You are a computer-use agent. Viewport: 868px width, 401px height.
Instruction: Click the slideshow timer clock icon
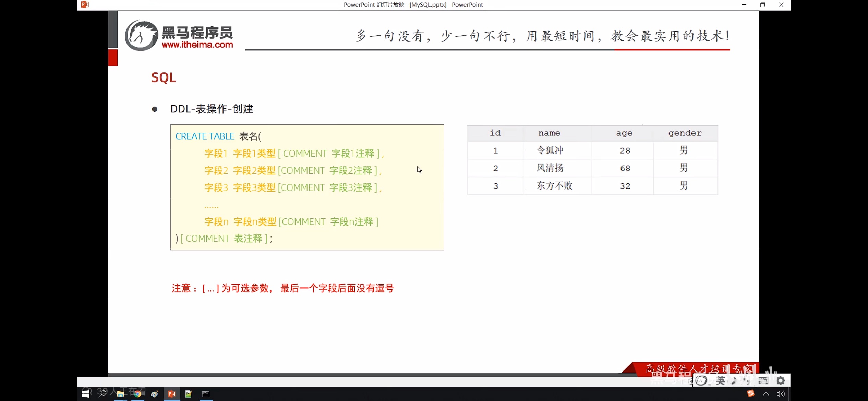(701, 380)
